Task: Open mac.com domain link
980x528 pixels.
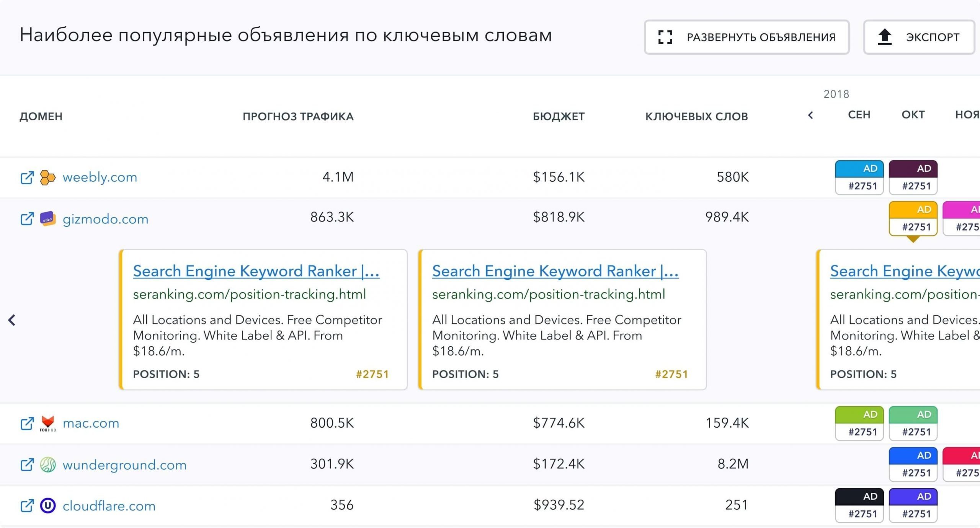Action: tap(91, 423)
